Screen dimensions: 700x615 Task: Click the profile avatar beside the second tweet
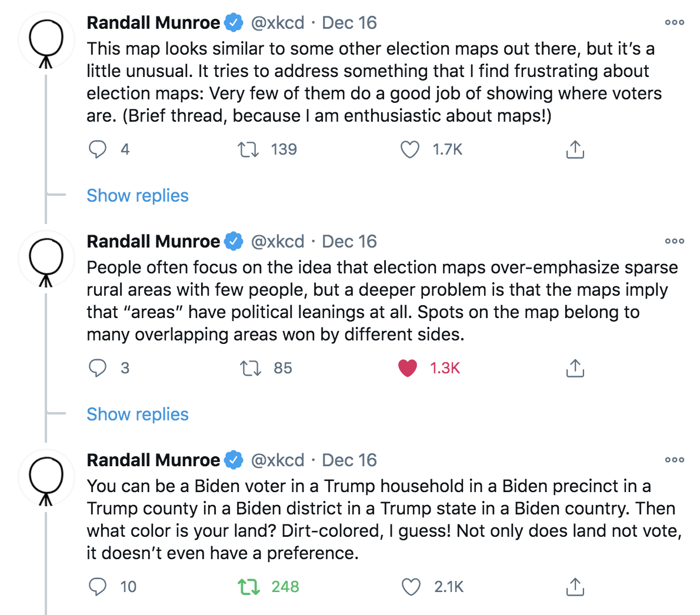point(46,258)
